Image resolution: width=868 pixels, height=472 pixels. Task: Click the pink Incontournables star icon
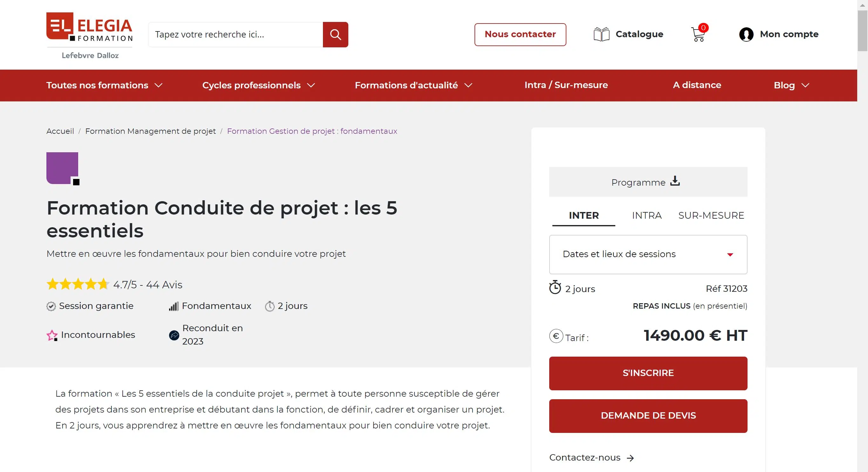tap(52, 335)
